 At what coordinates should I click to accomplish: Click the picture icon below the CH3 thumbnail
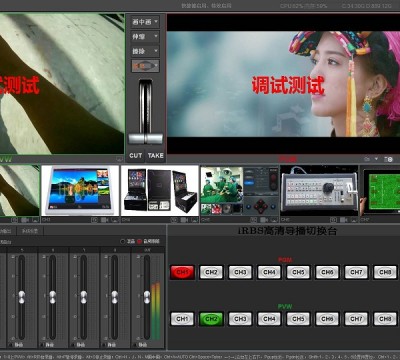[x=115, y=220]
